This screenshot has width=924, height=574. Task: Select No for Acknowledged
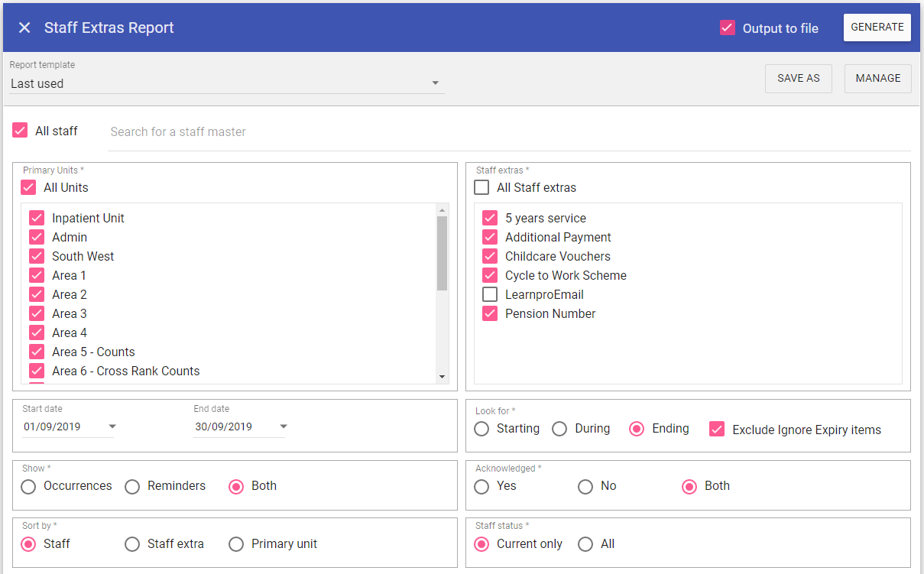[x=585, y=486]
